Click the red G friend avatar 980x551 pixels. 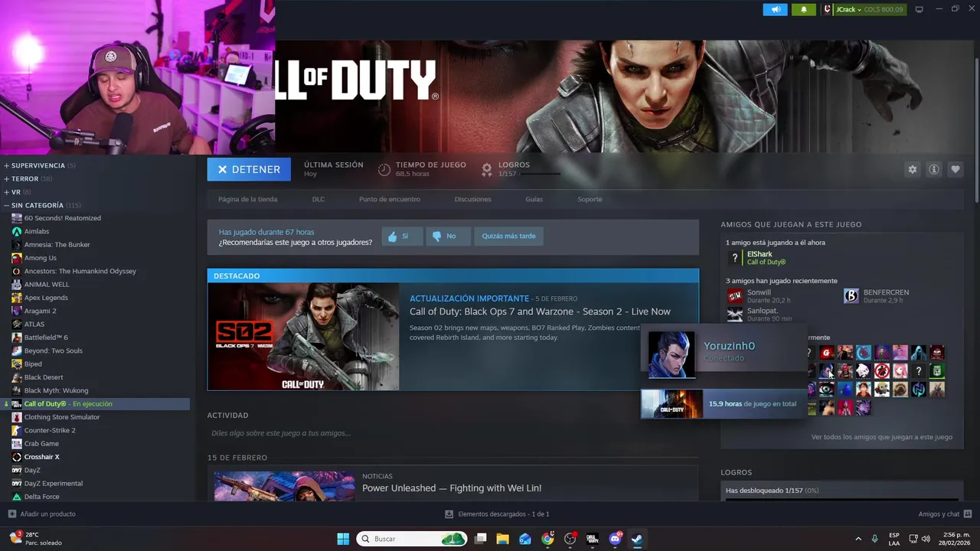click(x=827, y=353)
